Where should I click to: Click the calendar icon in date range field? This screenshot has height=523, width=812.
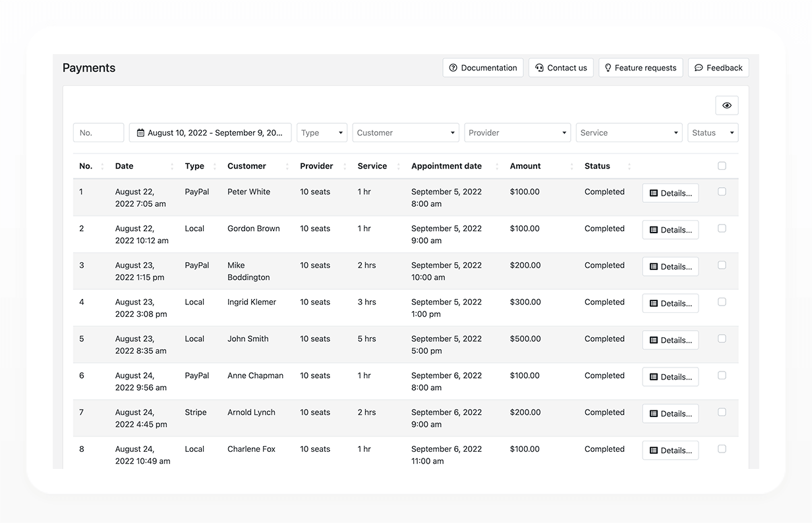point(140,133)
